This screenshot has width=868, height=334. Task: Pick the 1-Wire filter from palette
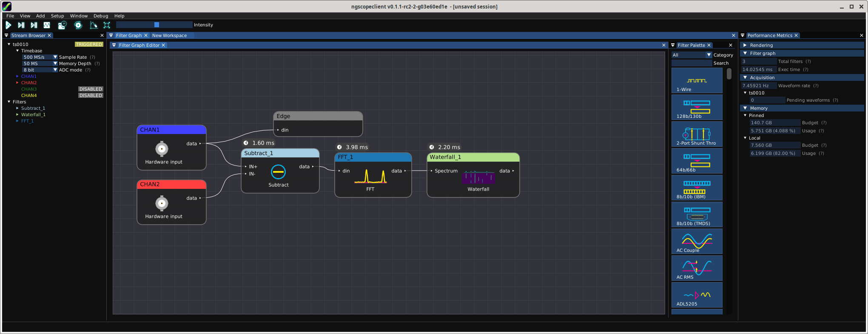[x=697, y=81]
